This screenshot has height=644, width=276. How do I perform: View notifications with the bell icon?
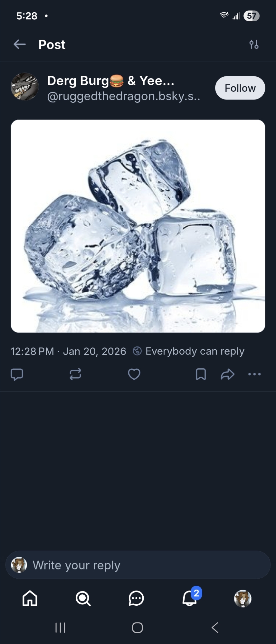coord(190,599)
